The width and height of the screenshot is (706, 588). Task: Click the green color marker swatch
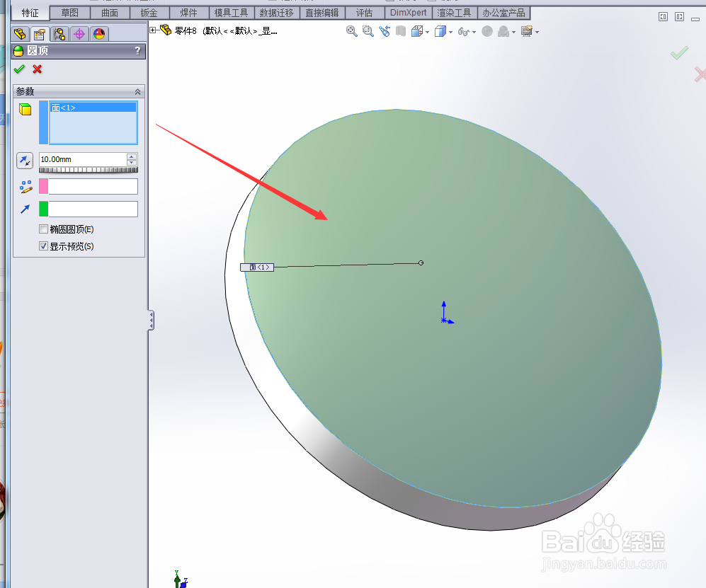(x=44, y=209)
